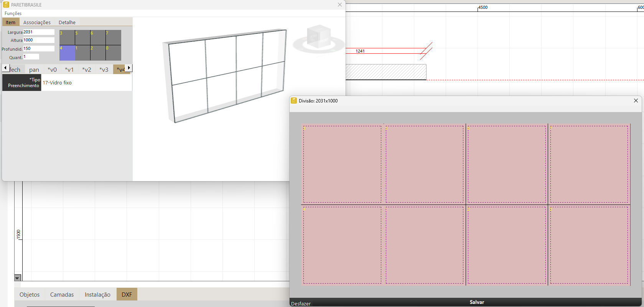Viewport: 644px width, 307px height.
Task: Click Desfazer in the Divisão dialog
Action: [301, 304]
